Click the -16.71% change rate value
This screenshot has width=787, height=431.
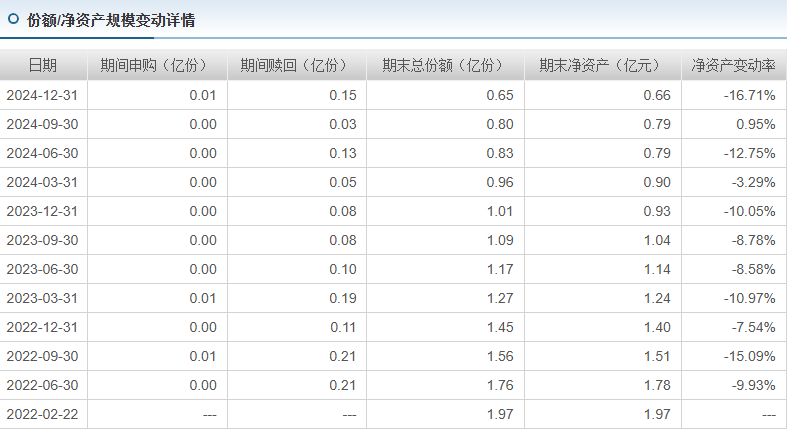[x=750, y=95]
